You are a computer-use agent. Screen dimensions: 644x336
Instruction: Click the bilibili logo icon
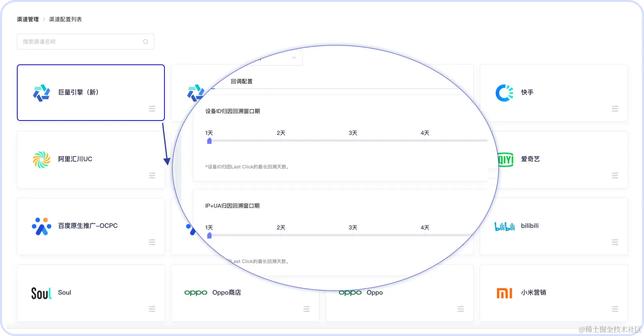click(x=505, y=226)
